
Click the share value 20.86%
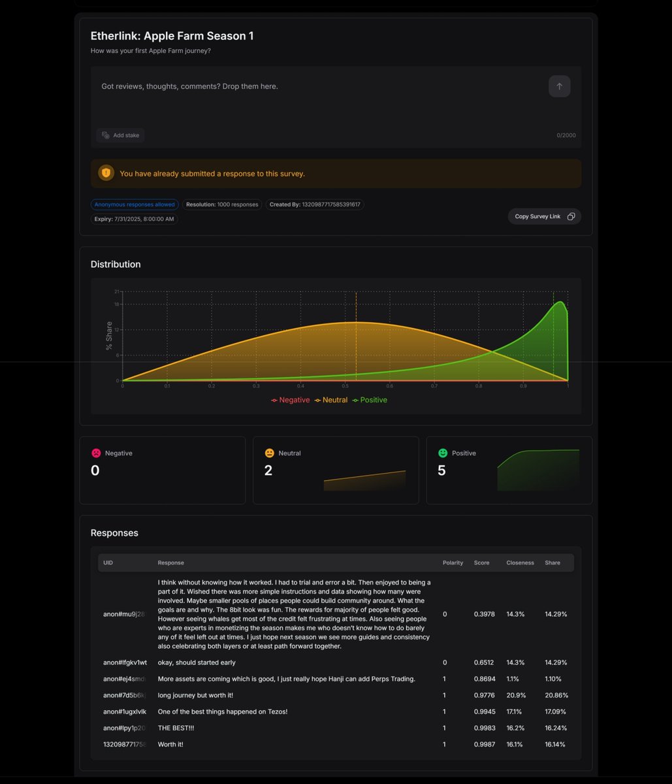click(x=556, y=695)
